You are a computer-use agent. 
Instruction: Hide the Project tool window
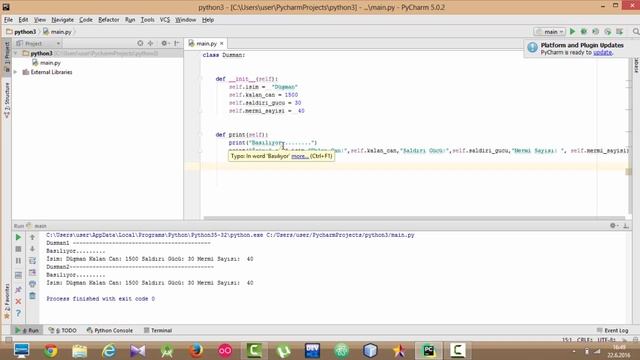(177, 43)
